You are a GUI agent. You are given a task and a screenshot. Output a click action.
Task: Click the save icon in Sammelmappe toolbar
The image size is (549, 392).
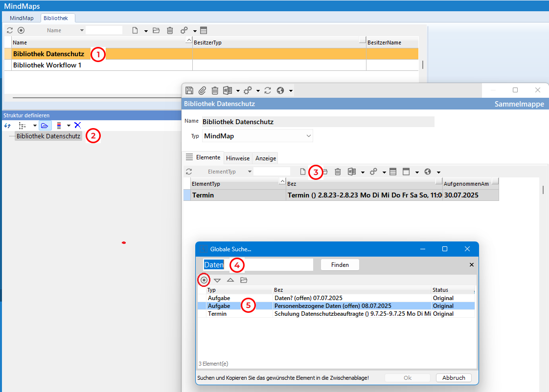(189, 90)
